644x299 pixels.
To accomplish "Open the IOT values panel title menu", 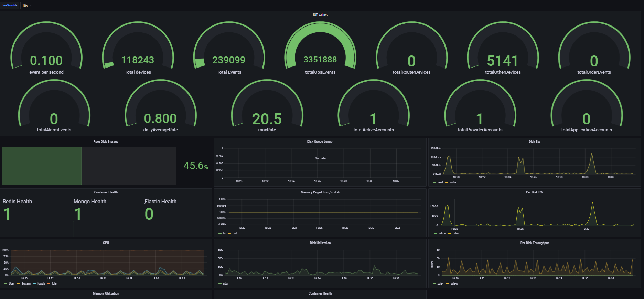I will (x=320, y=15).
